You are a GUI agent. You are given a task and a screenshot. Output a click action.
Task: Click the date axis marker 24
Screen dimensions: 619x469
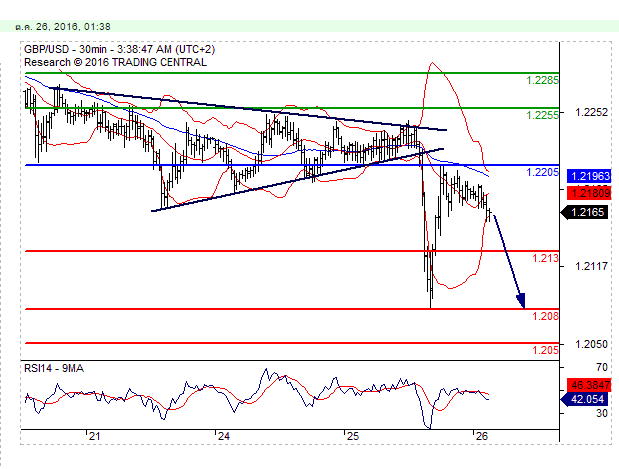tap(223, 436)
